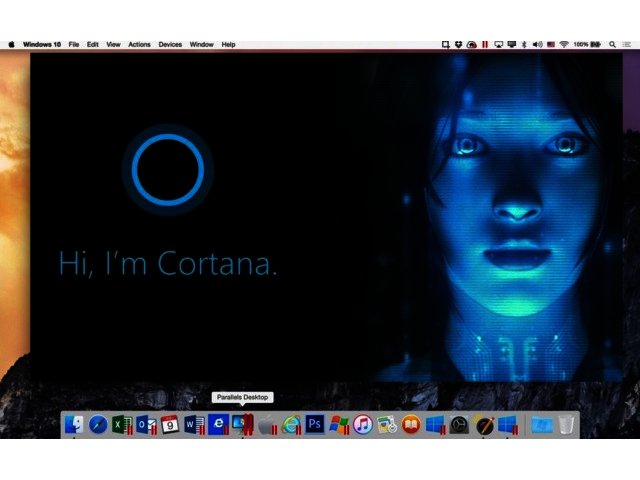
Task: Open Excel in the dock
Action: pos(122,424)
